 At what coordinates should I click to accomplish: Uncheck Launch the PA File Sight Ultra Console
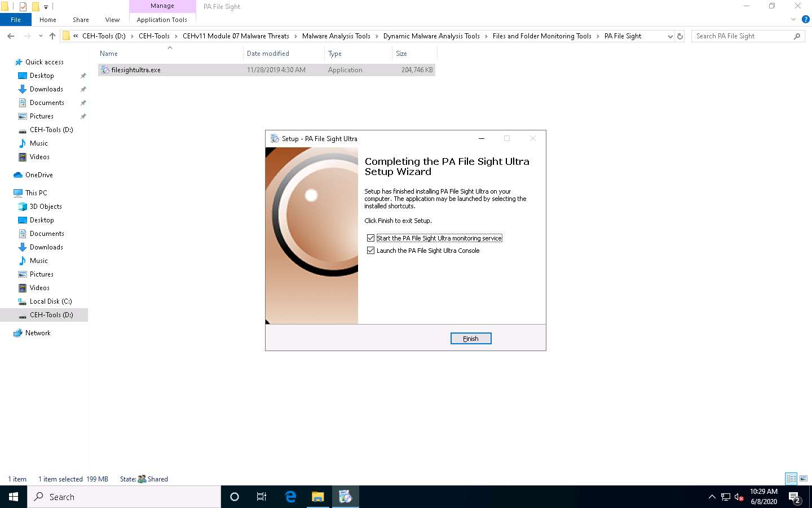point(370,251)
